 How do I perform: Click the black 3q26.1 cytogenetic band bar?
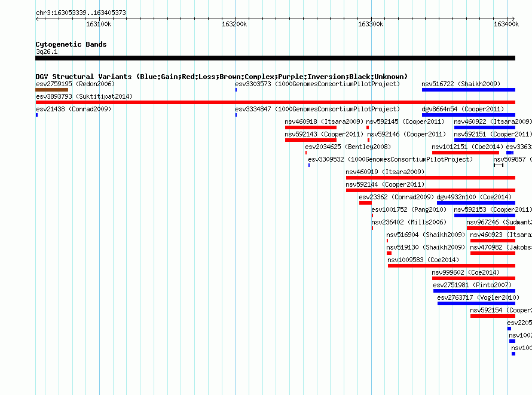tap(275, 58)
